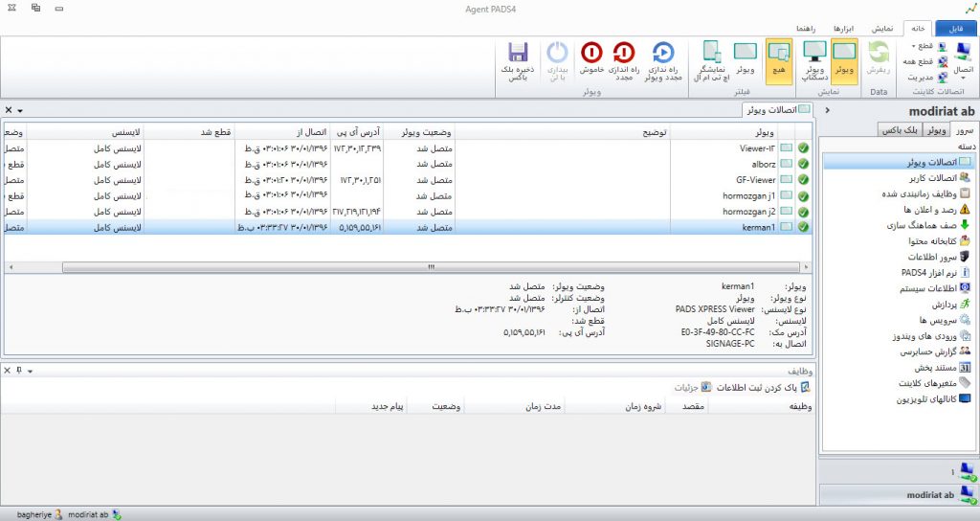Select the hormozgan j1 viewer row
This screenshot has height=521, width=980.
tap(748, 195)
